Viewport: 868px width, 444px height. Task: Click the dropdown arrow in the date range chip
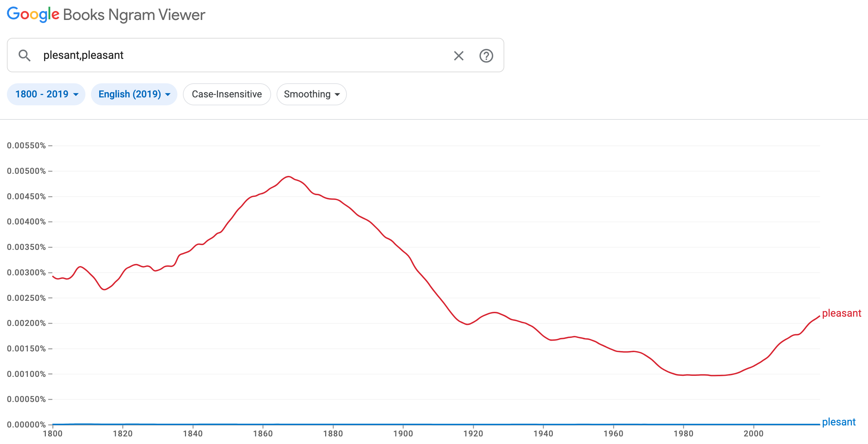76,95
